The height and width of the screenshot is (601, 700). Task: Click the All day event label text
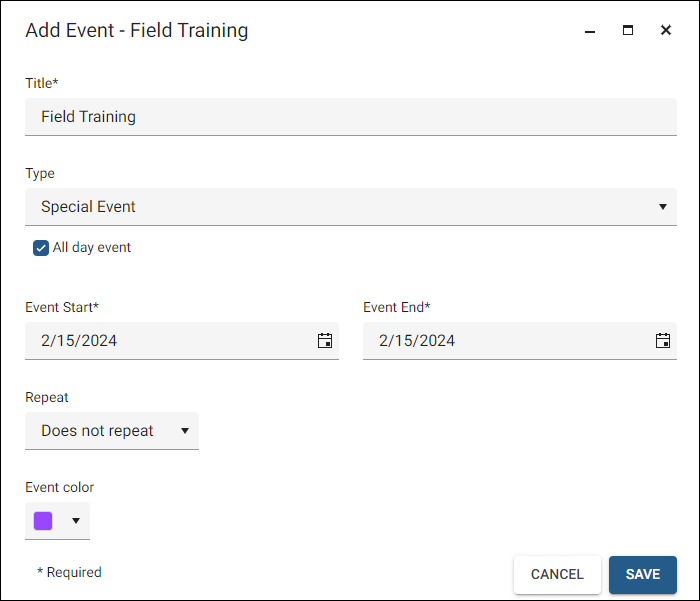coord(92,247)
